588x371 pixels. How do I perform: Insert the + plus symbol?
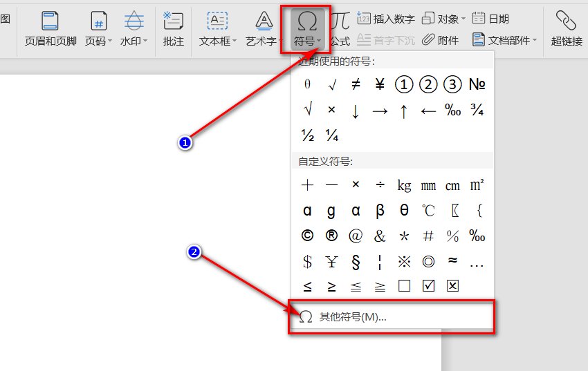point(308,185)
